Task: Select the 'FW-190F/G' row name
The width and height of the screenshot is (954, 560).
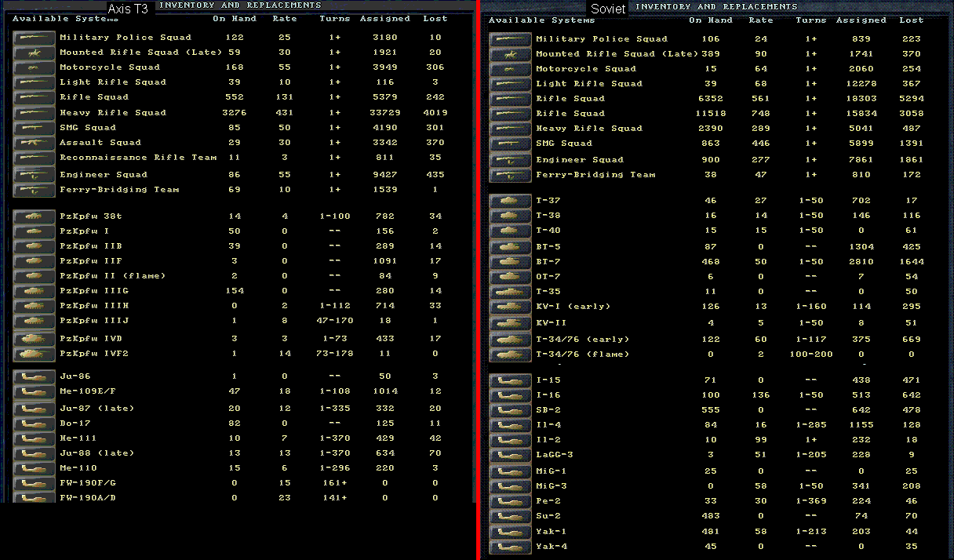Action: click(x=88, y=482)
